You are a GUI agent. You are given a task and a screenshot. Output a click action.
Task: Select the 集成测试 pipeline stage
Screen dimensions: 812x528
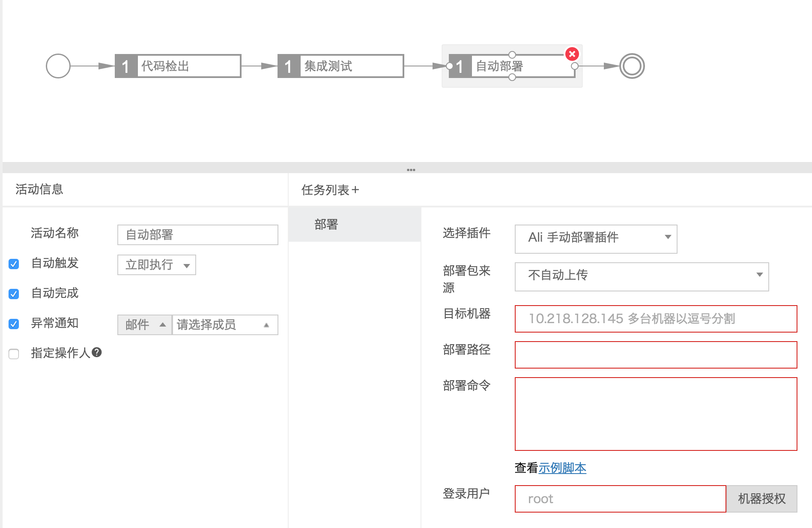(x=340, y=66)
